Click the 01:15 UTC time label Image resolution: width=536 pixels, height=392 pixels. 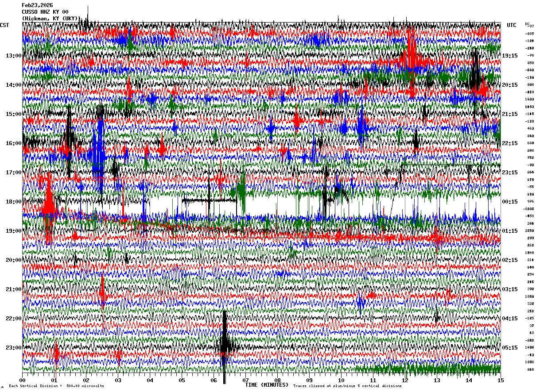pos(510,231)
